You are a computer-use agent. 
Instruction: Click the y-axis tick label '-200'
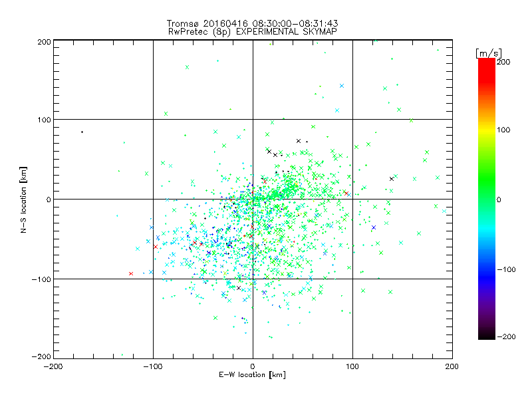tap(41, 356)
